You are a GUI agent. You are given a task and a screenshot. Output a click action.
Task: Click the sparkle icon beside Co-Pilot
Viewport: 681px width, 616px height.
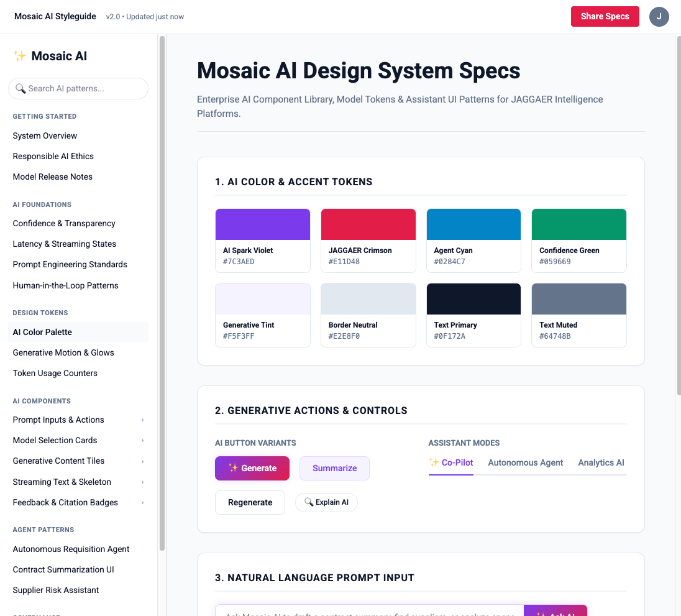434,462
